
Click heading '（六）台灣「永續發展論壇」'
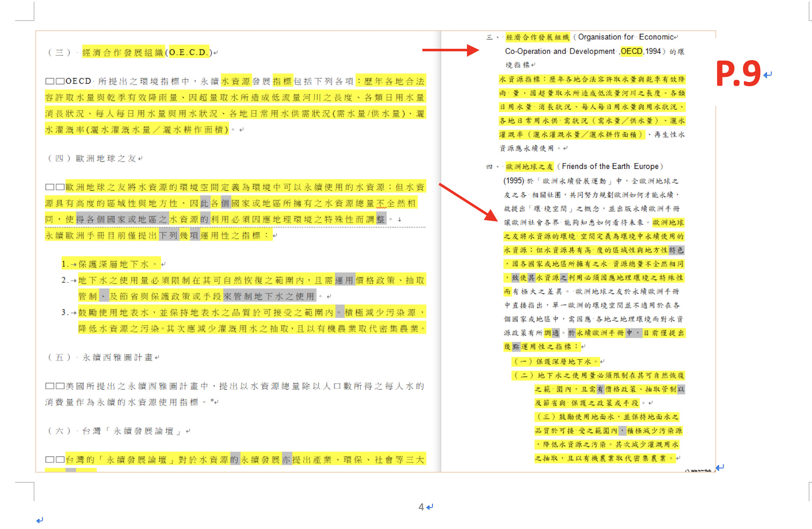click(x=118, y=431)
